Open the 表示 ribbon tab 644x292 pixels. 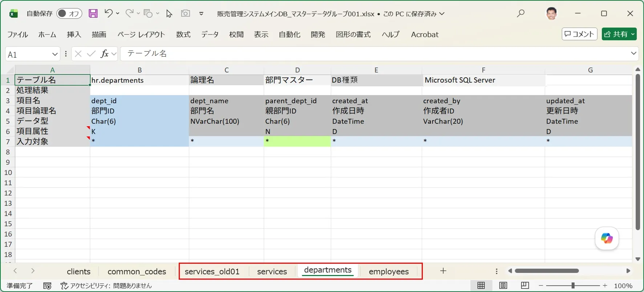261,34
